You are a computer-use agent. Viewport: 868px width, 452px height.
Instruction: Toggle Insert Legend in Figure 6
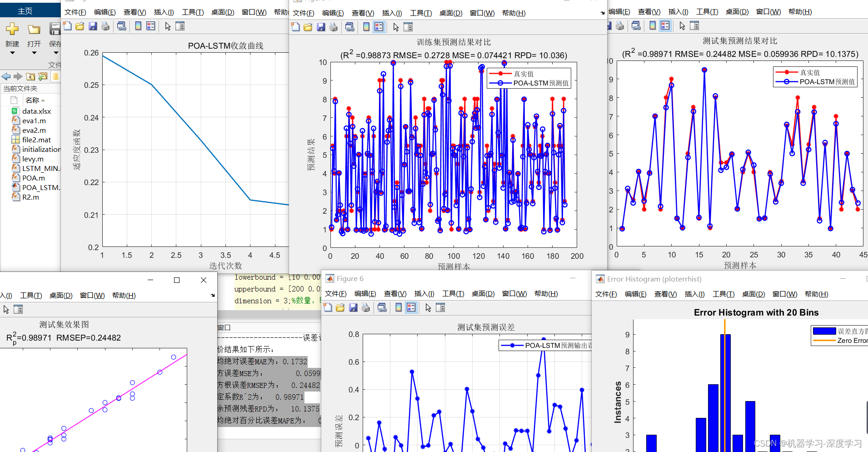pyautogui.click(x=411, y=307)
